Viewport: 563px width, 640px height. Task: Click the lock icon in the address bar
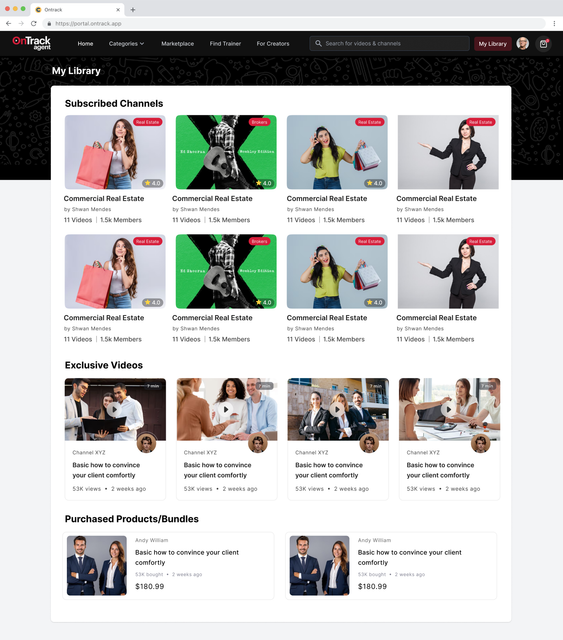click(49, 24)
